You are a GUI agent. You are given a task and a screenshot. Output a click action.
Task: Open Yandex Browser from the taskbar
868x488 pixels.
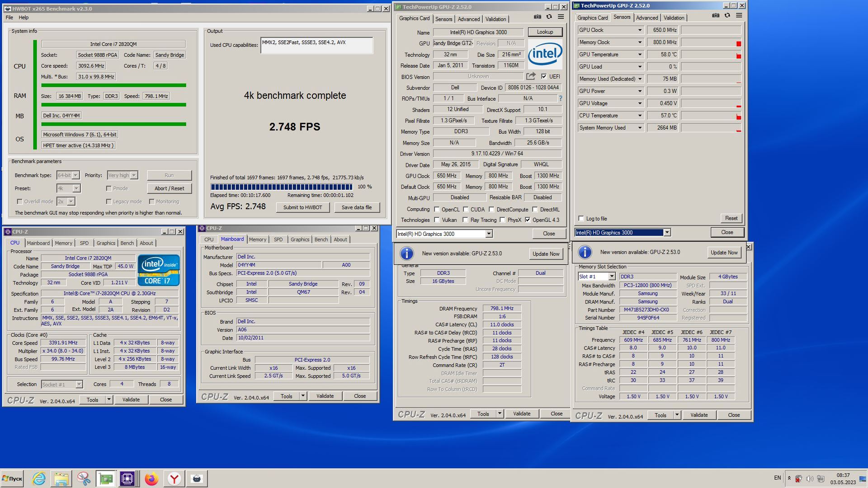(174, 479)
